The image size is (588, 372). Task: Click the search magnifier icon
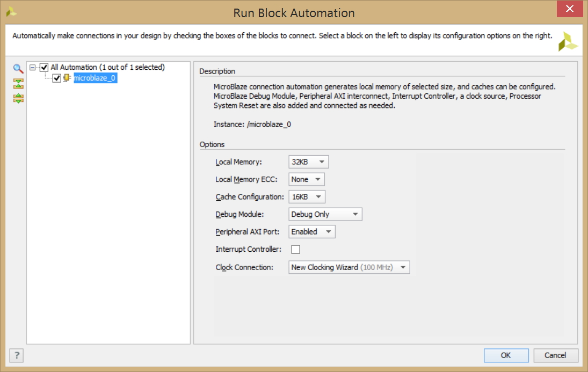[x=18, y=68]
